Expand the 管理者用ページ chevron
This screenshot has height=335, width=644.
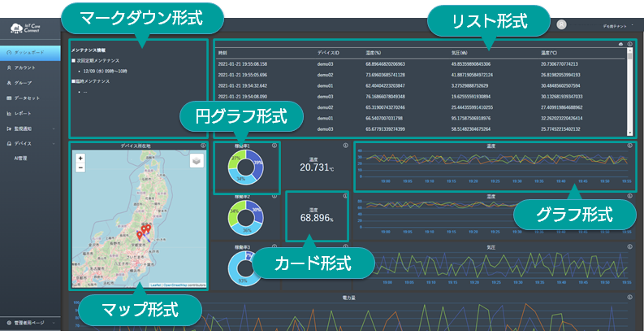point(54,323)
